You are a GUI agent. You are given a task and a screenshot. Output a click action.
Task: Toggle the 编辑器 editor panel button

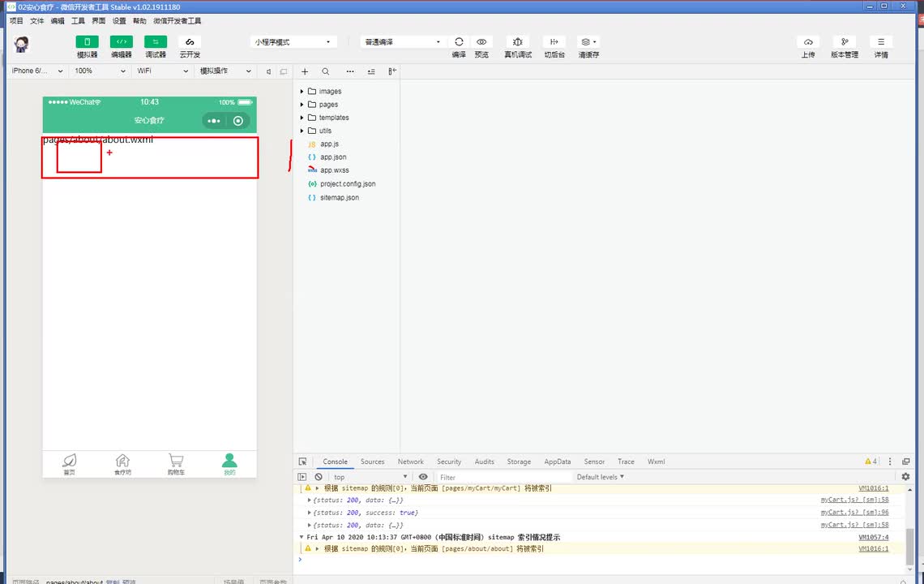122,42
